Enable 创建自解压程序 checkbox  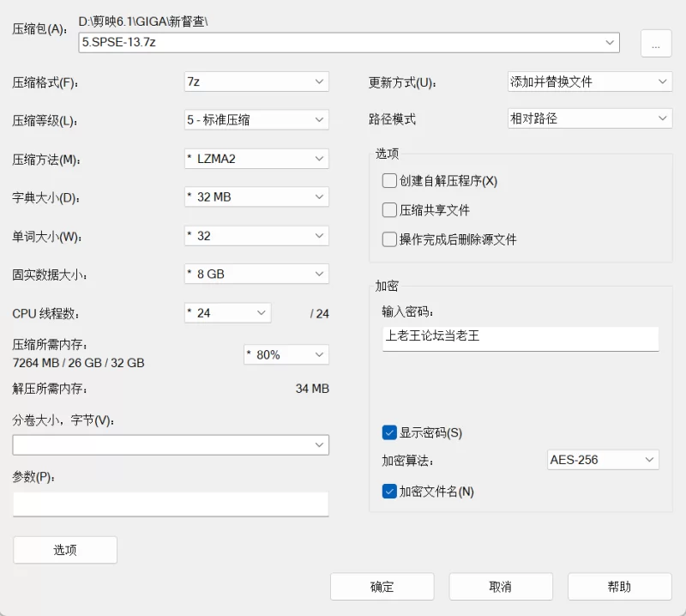[x=389, y=181]
